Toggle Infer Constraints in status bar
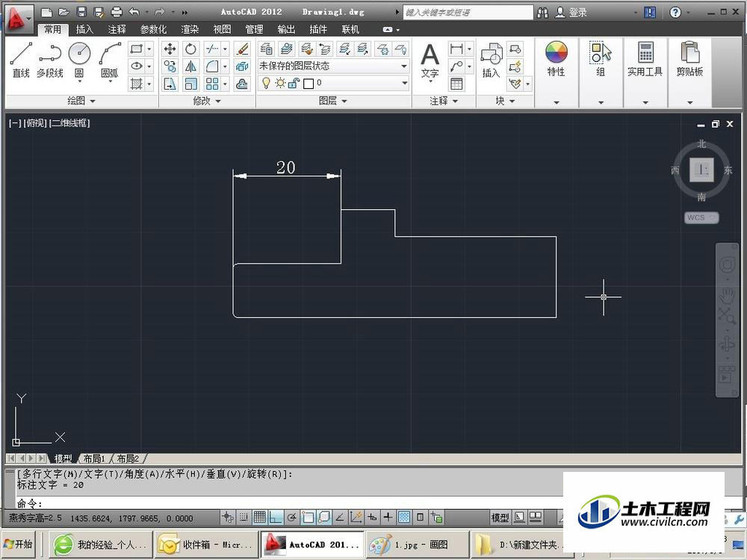Screen dimensions: 747x560 pos(228,517)
